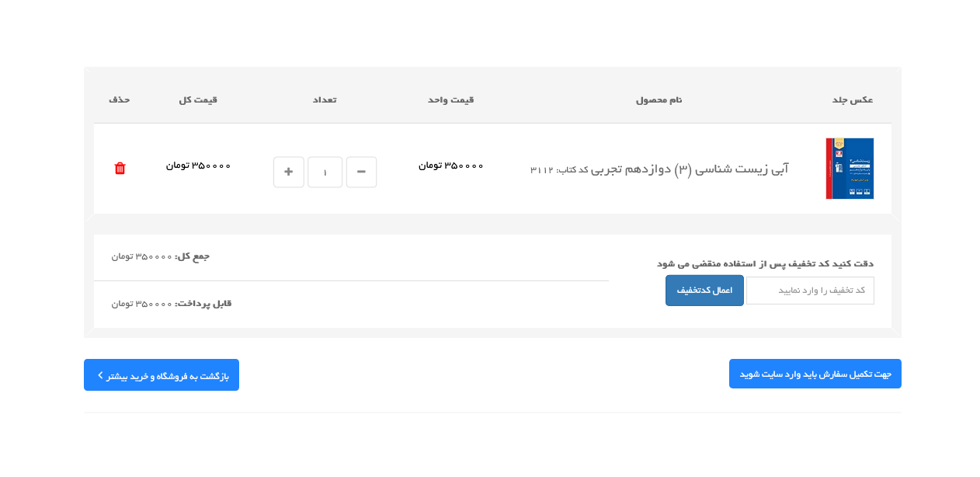Focus the کد تخفیف را وارد نمایید field
Image resolution: width=980 pixels, height=477 pixels.
[x=809, y=291]
